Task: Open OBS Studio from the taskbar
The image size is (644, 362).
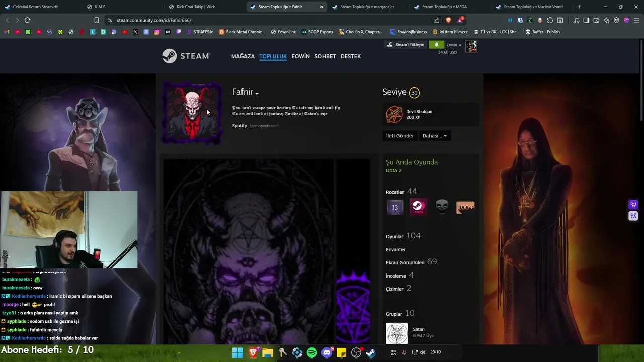Action: [356, 353]
